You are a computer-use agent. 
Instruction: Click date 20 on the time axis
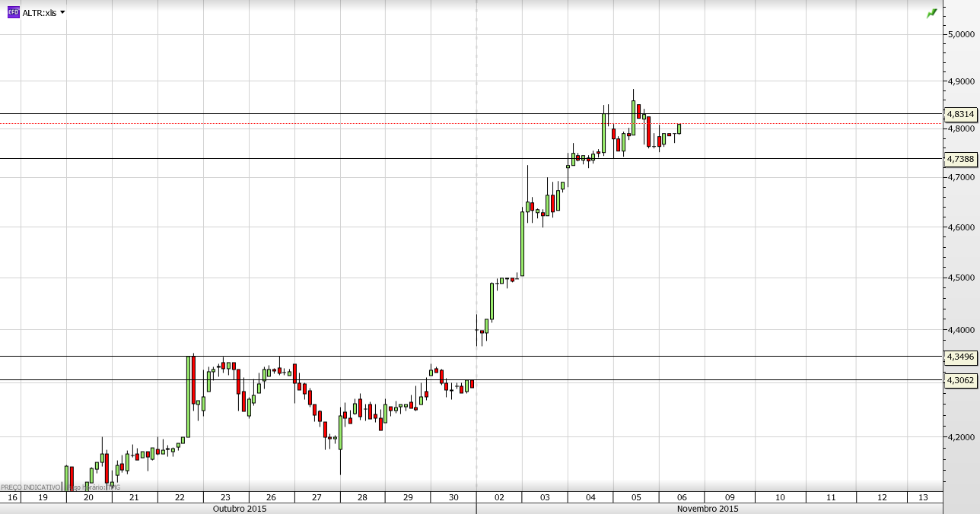coord(88,497)
